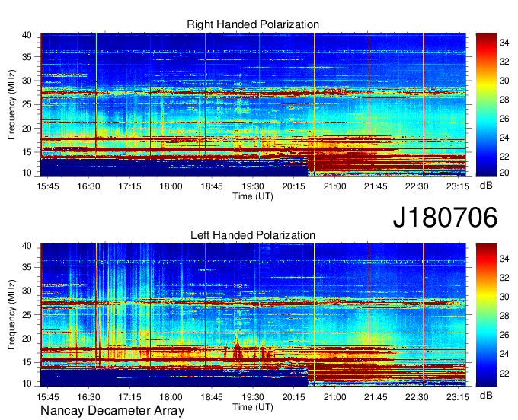The height and width of the screenshot is (420, 518).
Task: Click the 20 dB tick on Right Handed colorbar
Action: [504, 172]
